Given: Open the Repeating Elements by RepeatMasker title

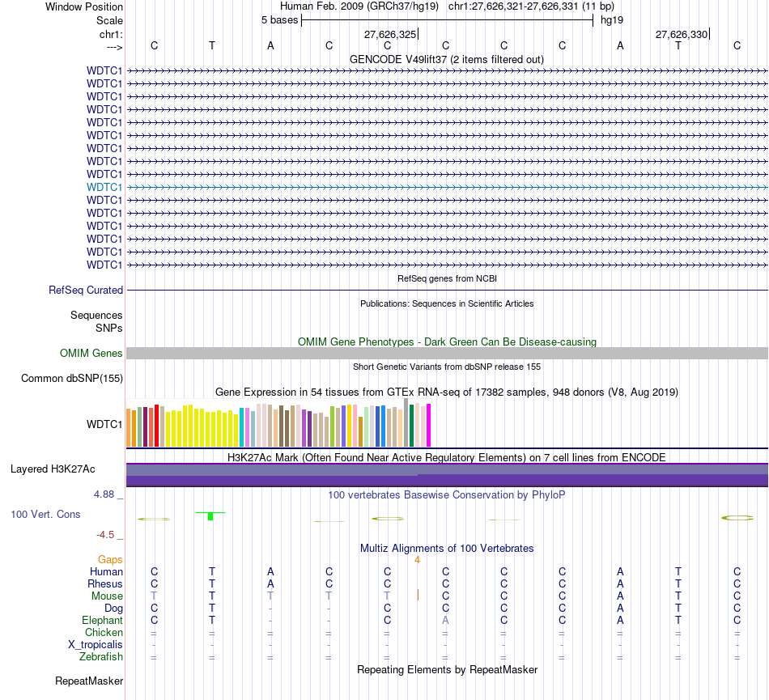Looking at the screenshot, I should tap(447, 669).
